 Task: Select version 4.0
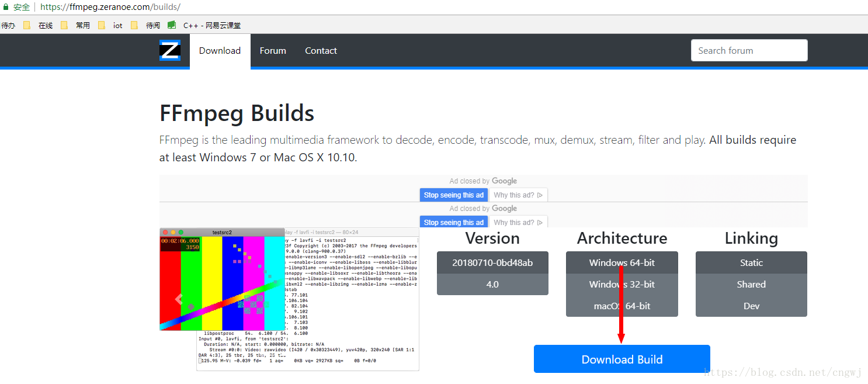click(492, 284)
